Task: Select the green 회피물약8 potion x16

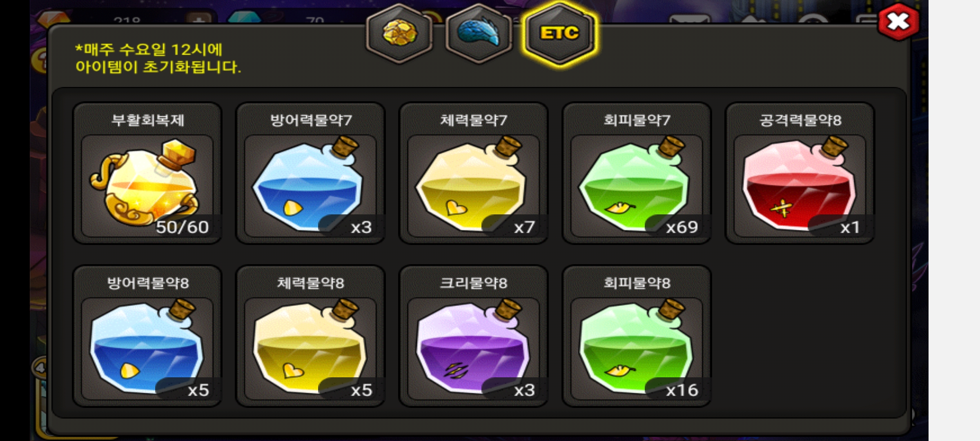Action: [637, 336]
